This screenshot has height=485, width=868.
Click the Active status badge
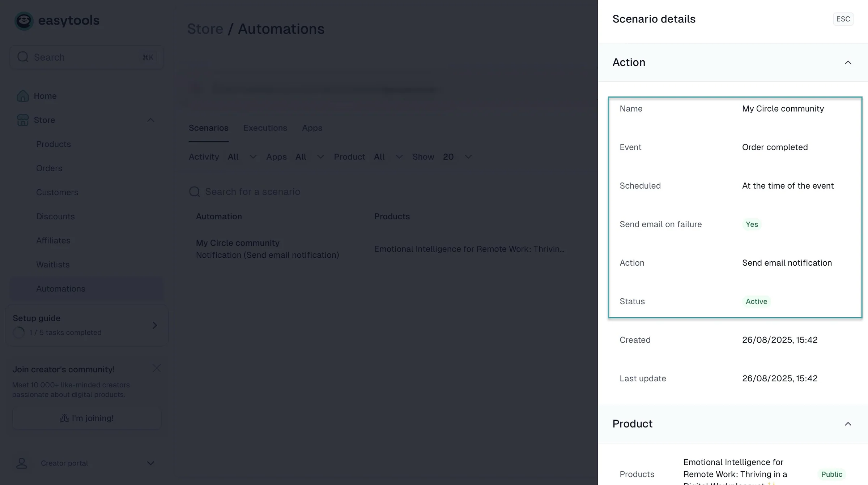756,301
